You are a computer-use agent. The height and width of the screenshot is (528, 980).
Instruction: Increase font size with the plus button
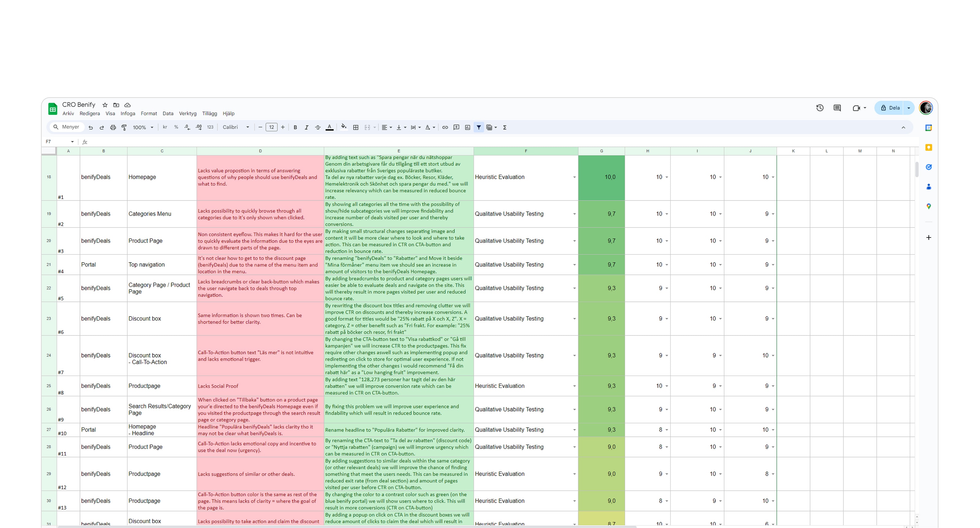[x=283, y=127]
